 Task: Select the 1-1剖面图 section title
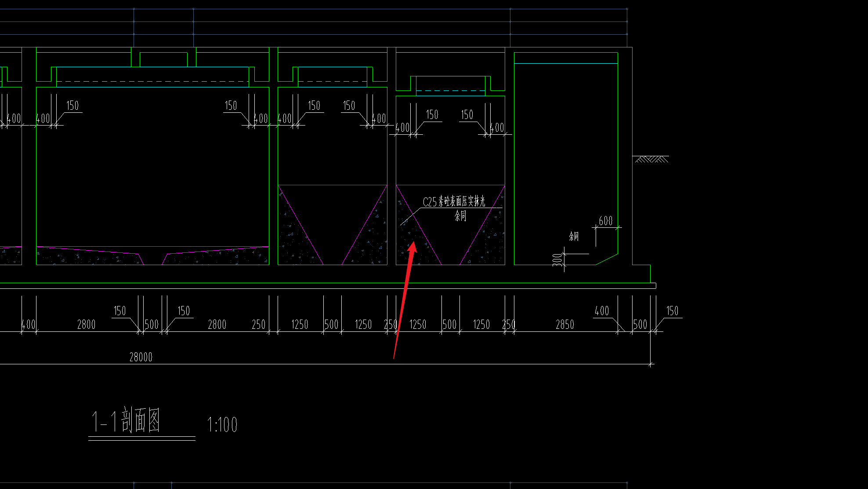(x=126, y=421)
